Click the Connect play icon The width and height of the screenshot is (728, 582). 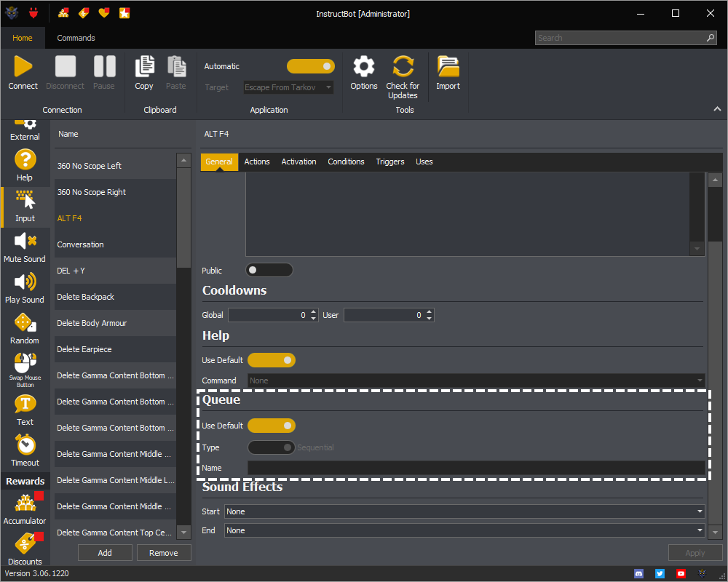pyautogui.click(x=23, y=66)
